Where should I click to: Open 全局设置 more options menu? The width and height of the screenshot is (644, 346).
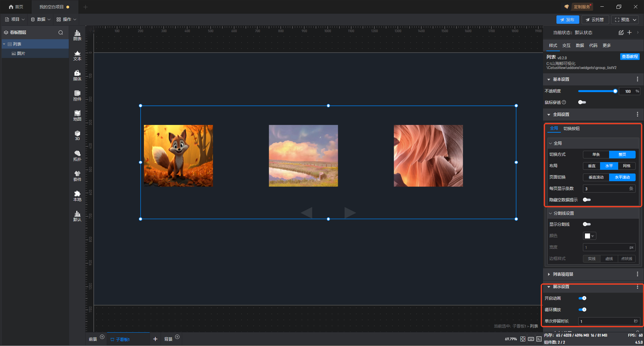click(x=637, y=115)
